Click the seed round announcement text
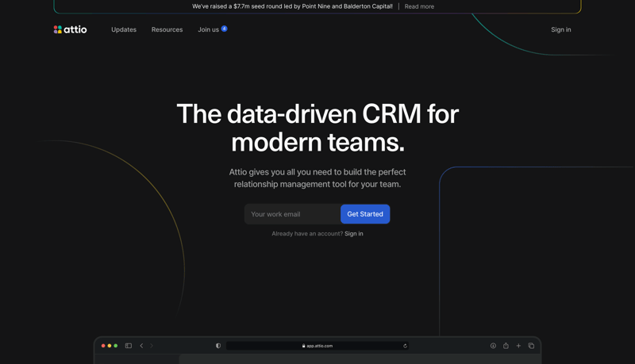The height and width of the screenshot is (364, 635). (x=292, y=6)
